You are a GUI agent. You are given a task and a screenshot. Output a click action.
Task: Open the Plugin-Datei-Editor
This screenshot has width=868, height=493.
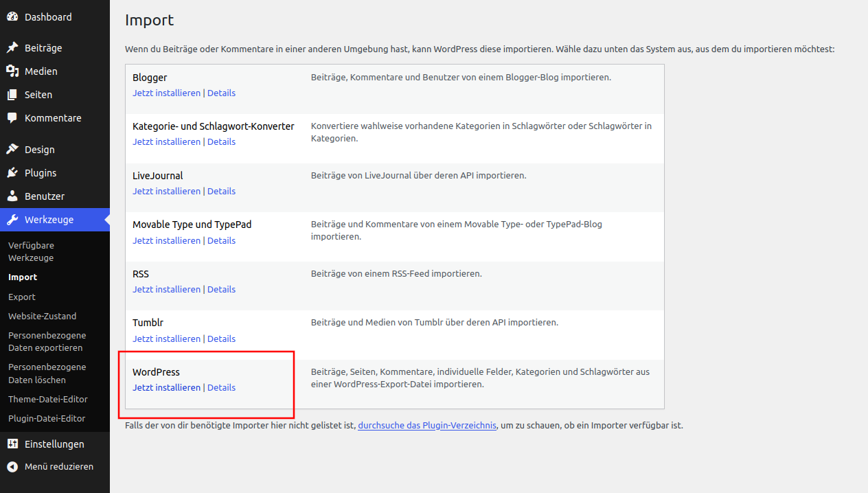click(x=47, y=418)
